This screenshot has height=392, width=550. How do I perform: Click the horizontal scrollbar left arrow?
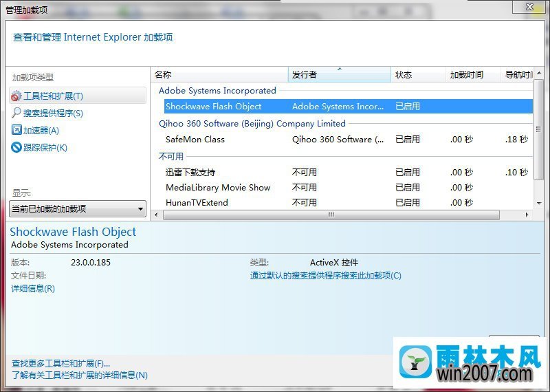tap(157, 215)
